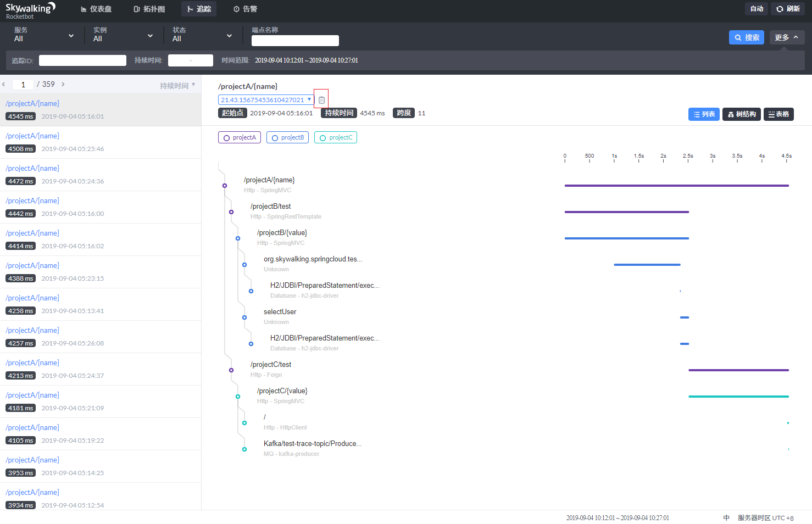The width and height of the screenshot is (812, 524).
Task: Toggle the projectC service legend
Action: 336,137
